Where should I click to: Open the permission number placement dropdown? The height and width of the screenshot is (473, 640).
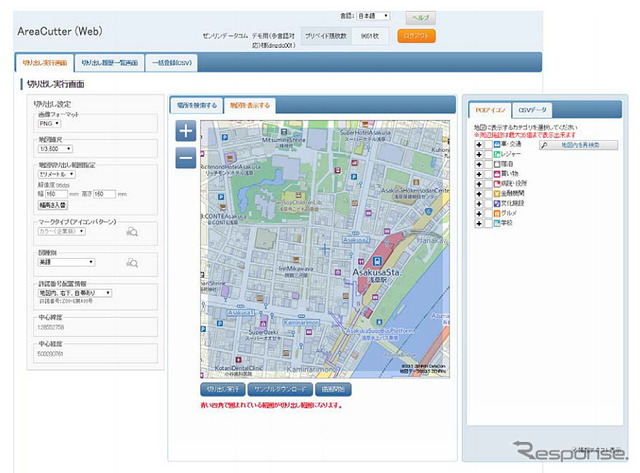[x=75, y=293]
